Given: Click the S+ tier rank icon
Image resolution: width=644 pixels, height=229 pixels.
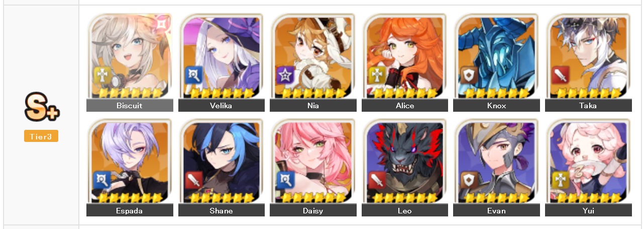Looking at the screenshot, I should tap(42, 107).
